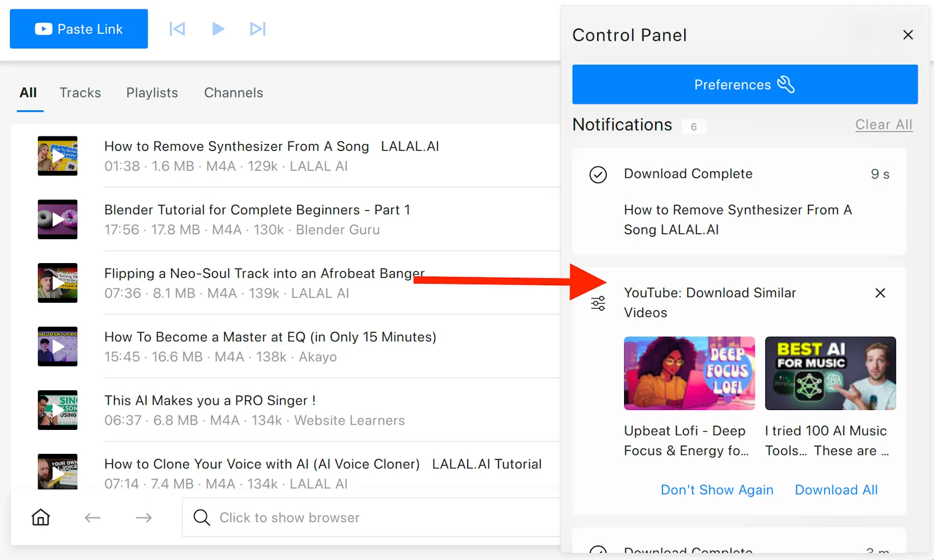Click Akayo track details line
This screenshot has height=560, width=934.
[220, 357]
